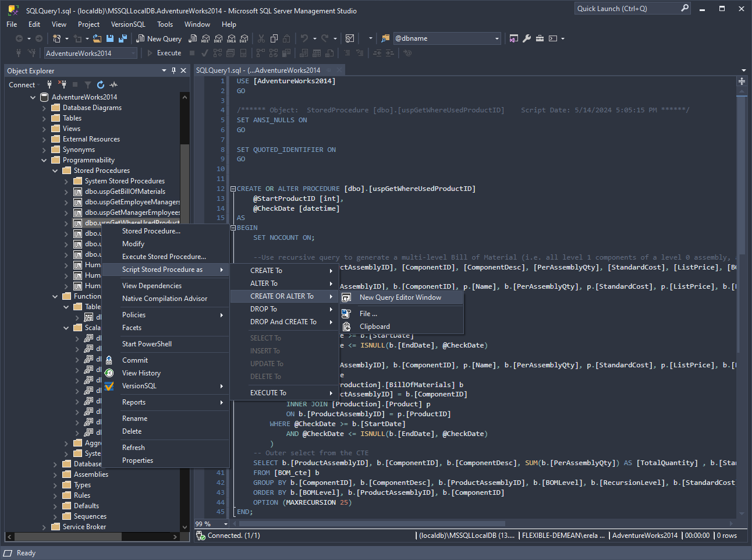This screenshot has height=560, width=752.
Task: Toggle the Object Explorer auto-hide pin
Action: coord(173,70)
